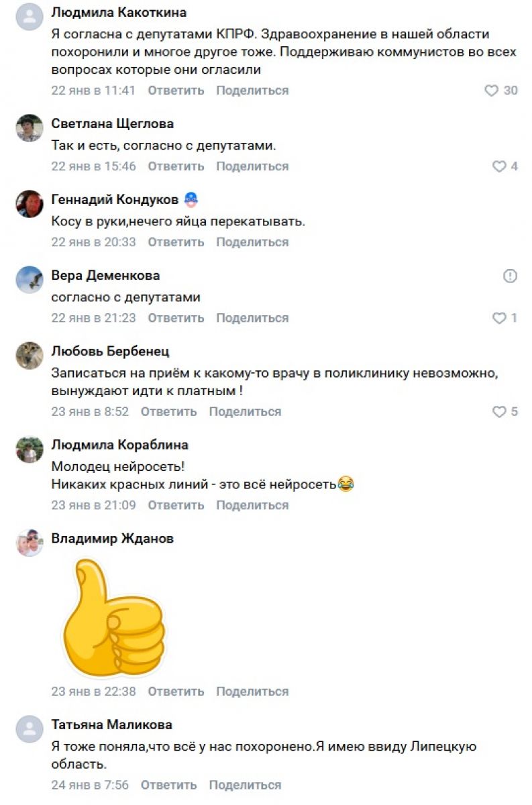The image size is (532, 805).
Task: Reply to Людмила Какоткина's comment
Action: (x=176, y=91)
